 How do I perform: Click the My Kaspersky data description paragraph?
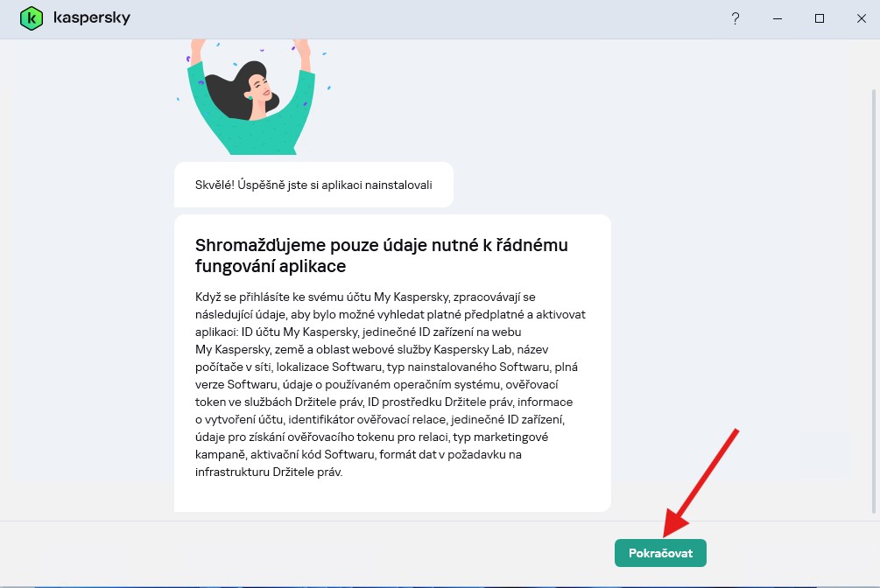click(x=391, y=385)
